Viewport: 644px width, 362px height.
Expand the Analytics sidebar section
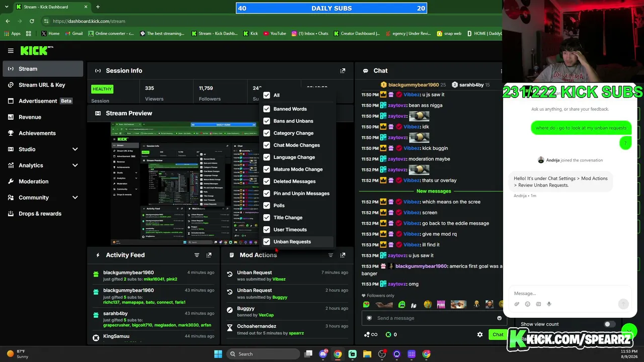43,165
